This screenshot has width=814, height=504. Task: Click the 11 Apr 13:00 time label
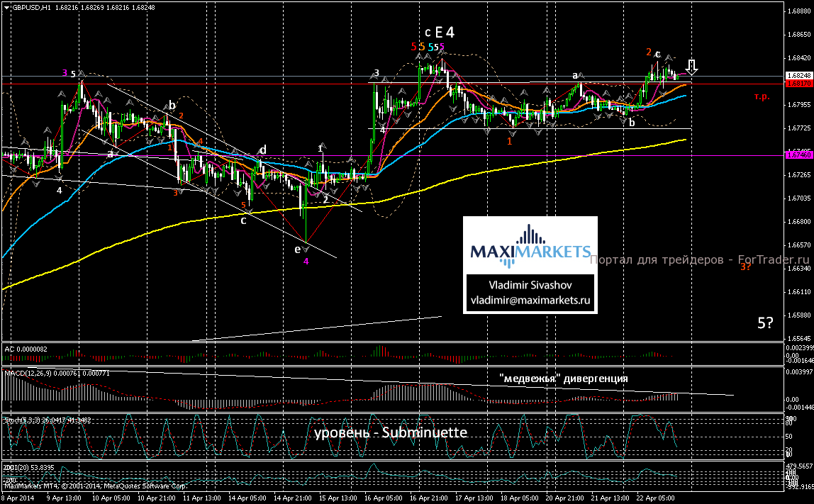coord(201,498)
